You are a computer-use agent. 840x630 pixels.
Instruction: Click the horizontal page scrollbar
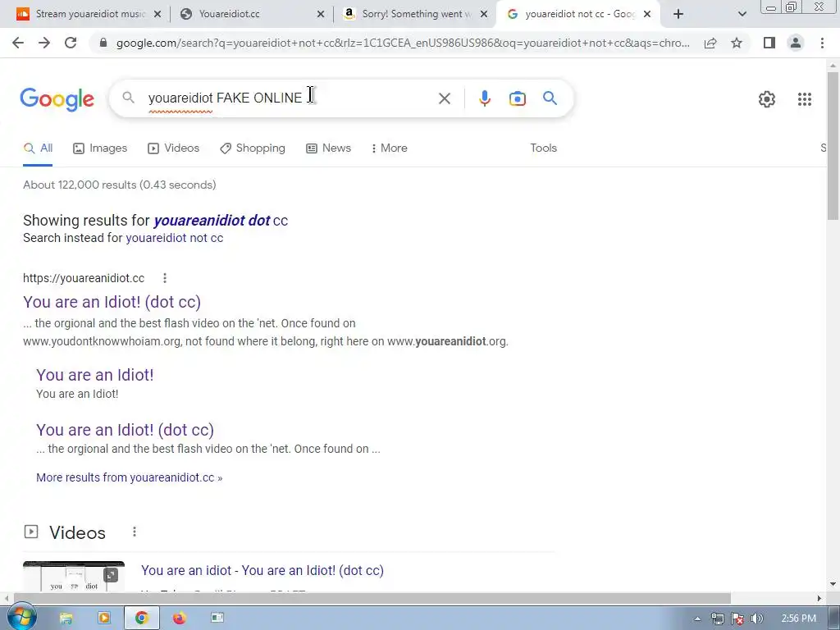[x=372, y=598]
